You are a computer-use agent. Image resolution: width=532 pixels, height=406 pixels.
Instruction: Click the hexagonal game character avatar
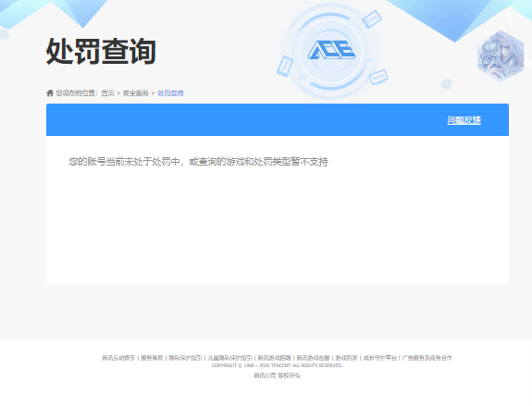(501, 56)
